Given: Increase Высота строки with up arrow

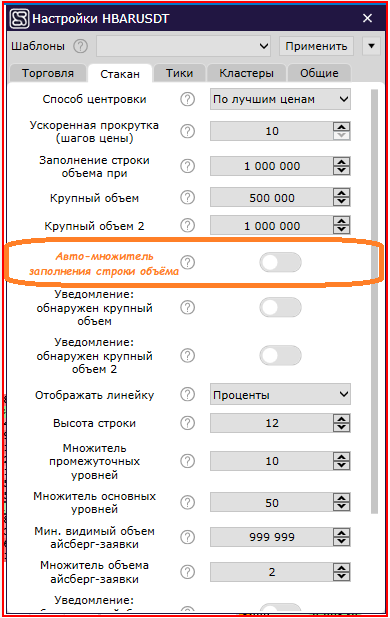Looking at the screenshot, I should click(x=341, y=419).
